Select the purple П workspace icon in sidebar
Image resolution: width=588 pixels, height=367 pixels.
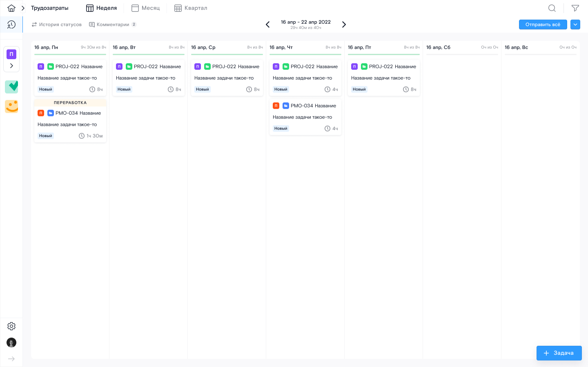pos(11,54)
